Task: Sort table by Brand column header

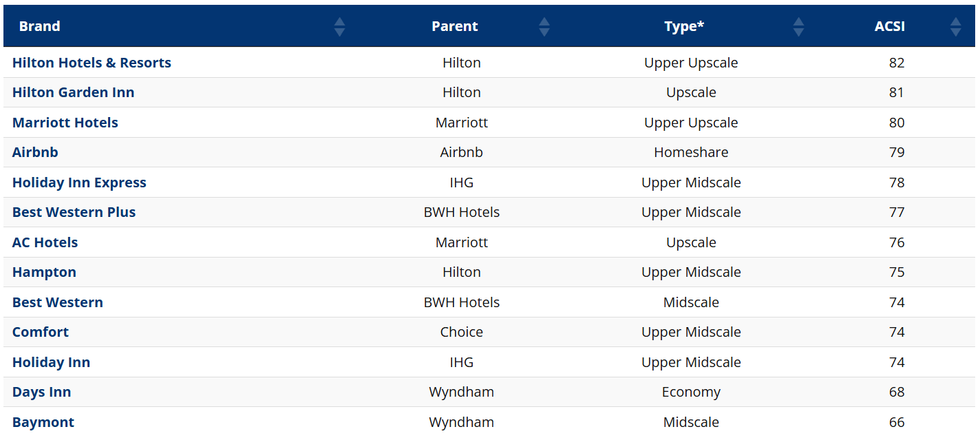Action: coord(40,26)
